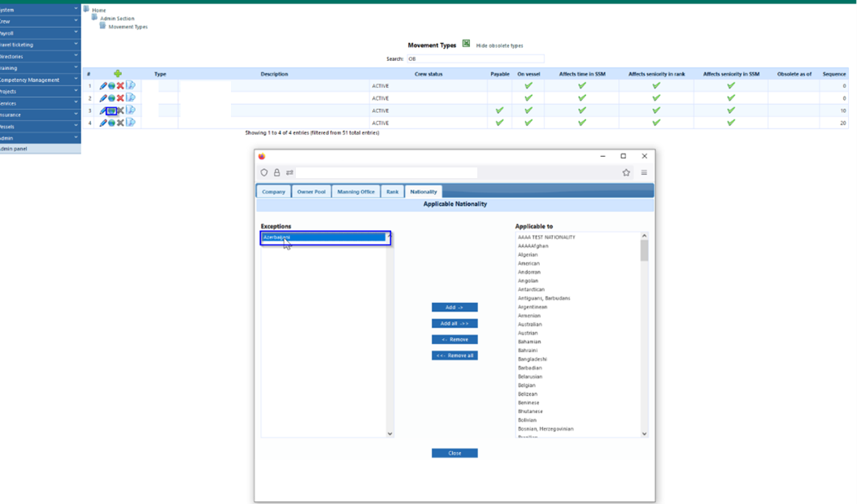Image resolution: width=857 pixels, height=504 pixels.
Task: Click the <- Remove button
Action: tap(455, 340)
